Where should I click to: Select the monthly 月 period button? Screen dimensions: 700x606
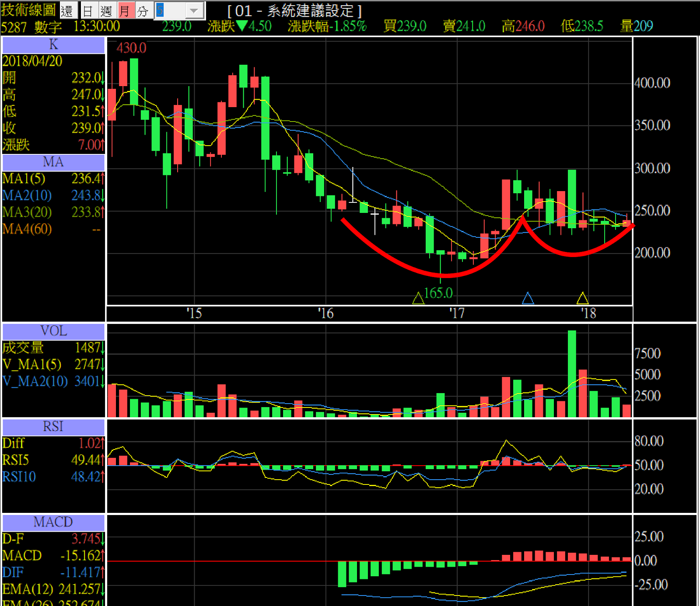(x=126, y=10)
